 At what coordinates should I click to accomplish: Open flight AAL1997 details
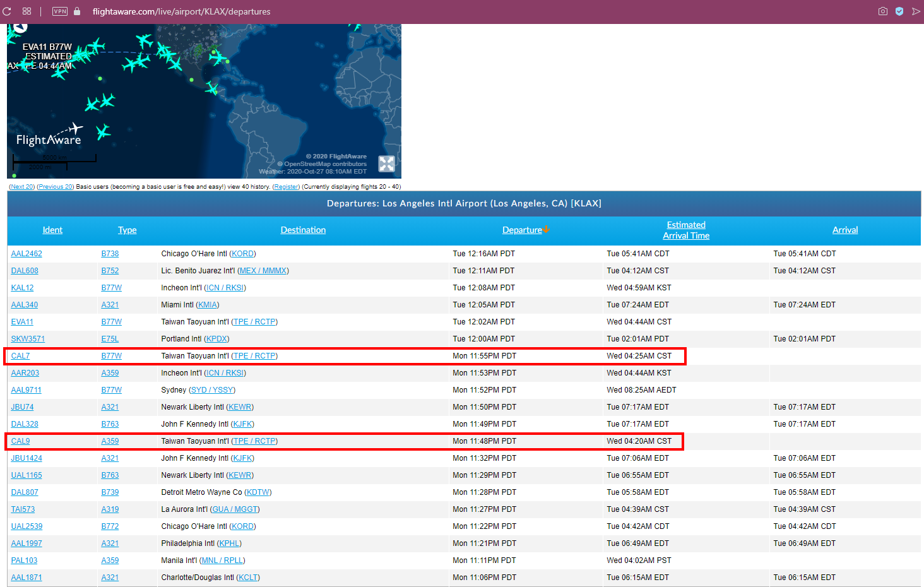pyautogui.click(x=27, y=543)
